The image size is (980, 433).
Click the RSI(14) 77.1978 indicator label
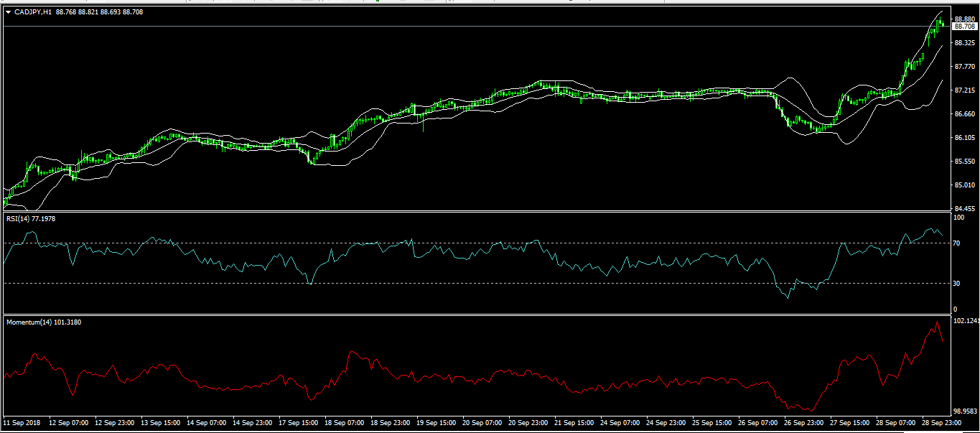(31, 218)
